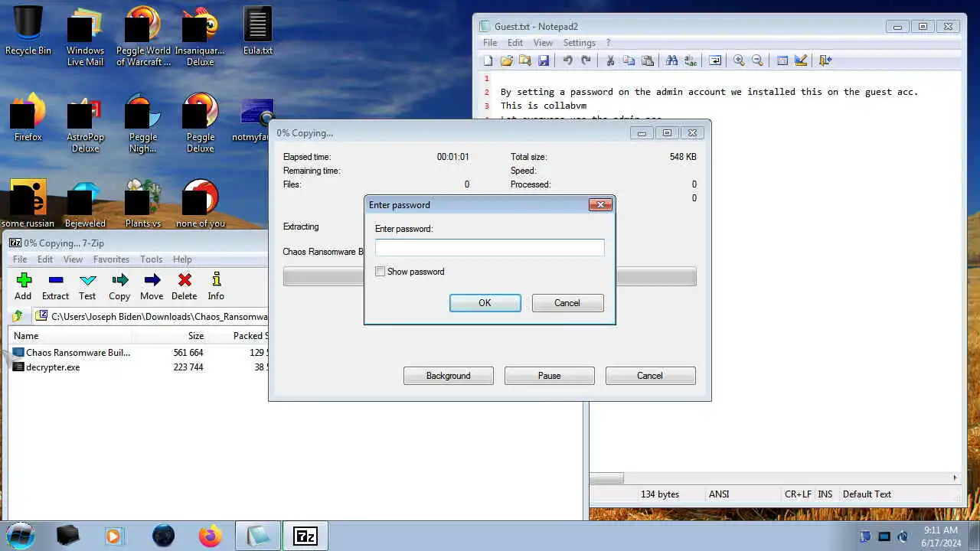This screenshot has width=980, height=551.
Task: Click Default Text in Notepad2 status bar
Action: point(867,494)
